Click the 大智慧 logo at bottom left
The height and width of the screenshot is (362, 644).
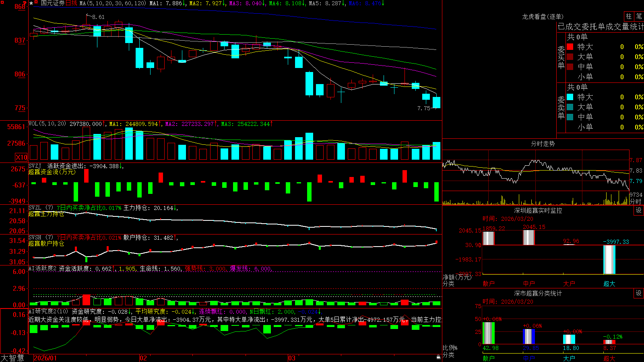click(12, 358)
